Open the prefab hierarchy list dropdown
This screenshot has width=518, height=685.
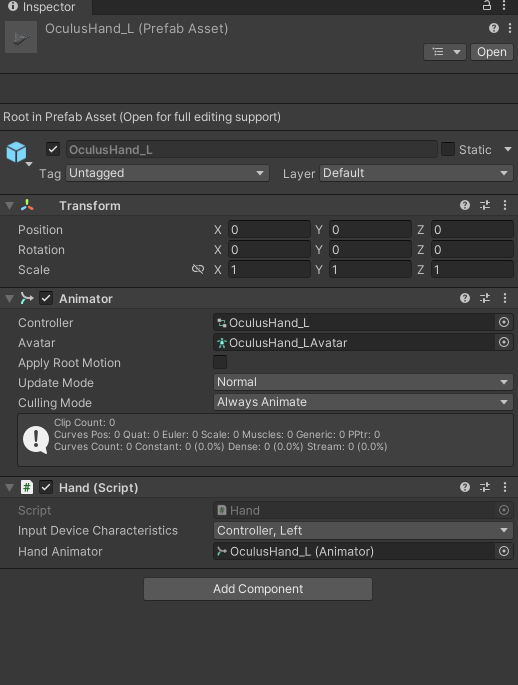(x=445, y=52)
